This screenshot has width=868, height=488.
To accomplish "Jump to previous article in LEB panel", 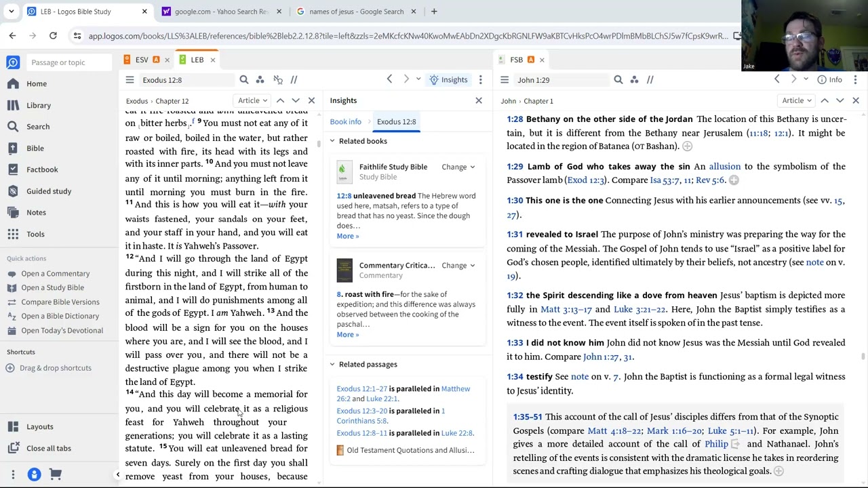I will (x=280, y=101).
